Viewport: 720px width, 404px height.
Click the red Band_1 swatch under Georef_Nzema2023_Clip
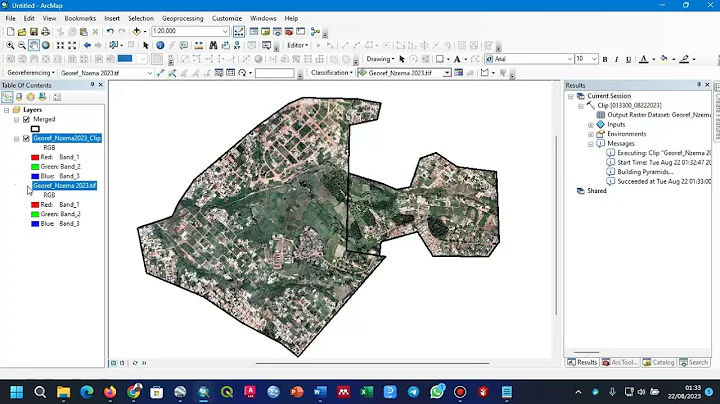coord(35,157)
